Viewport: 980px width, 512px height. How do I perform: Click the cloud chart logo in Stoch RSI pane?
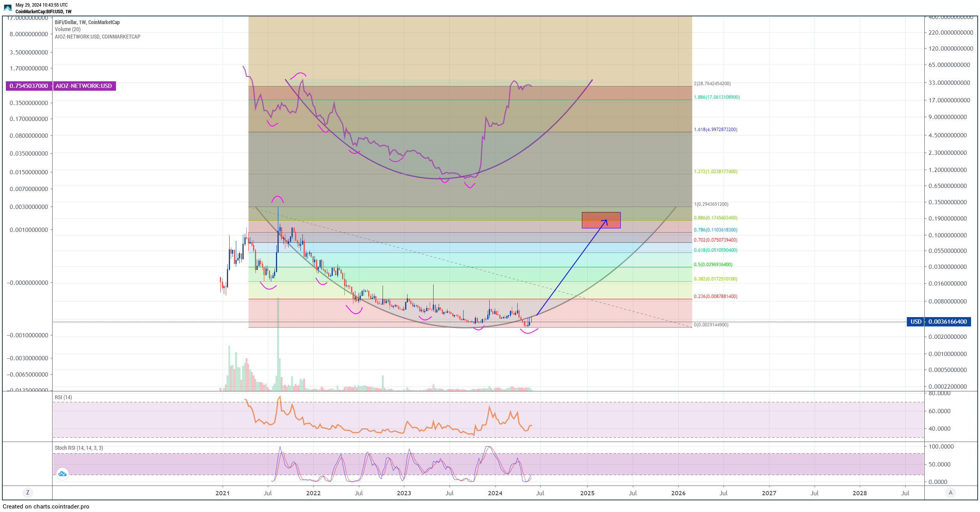coord(62,473)
